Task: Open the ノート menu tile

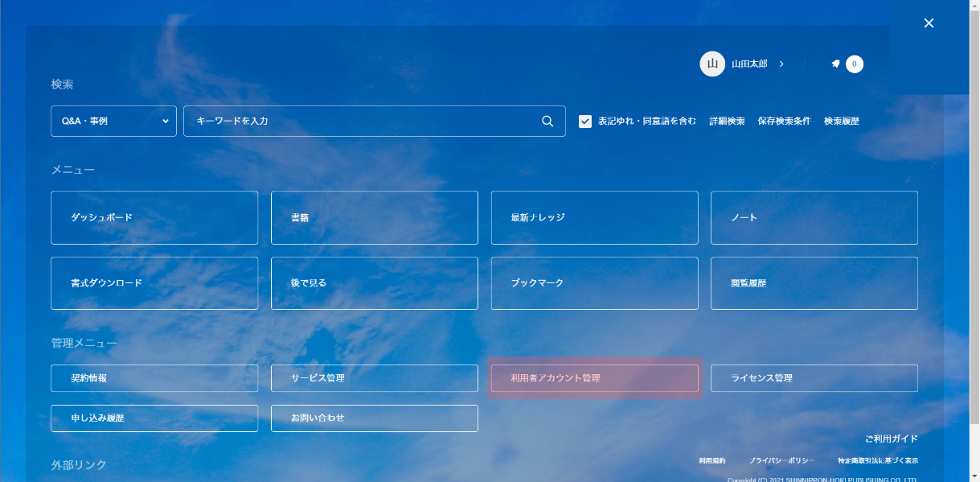Action: click(814, 217)
